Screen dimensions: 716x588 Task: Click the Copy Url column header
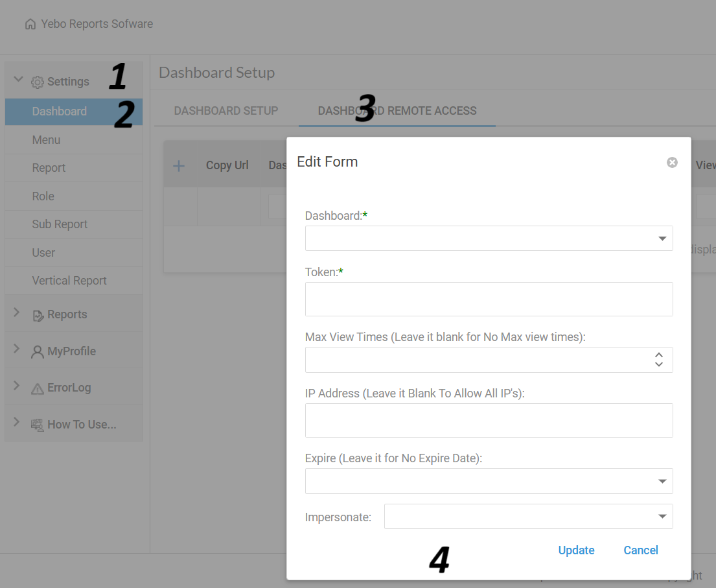(227, 165)
